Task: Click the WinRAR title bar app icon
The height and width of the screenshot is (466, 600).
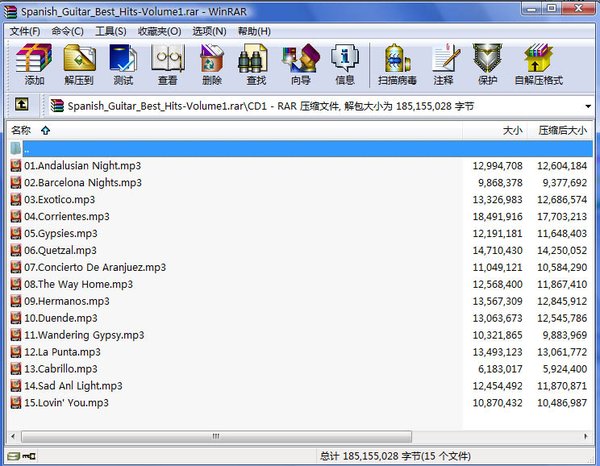Action: [10, 12]
